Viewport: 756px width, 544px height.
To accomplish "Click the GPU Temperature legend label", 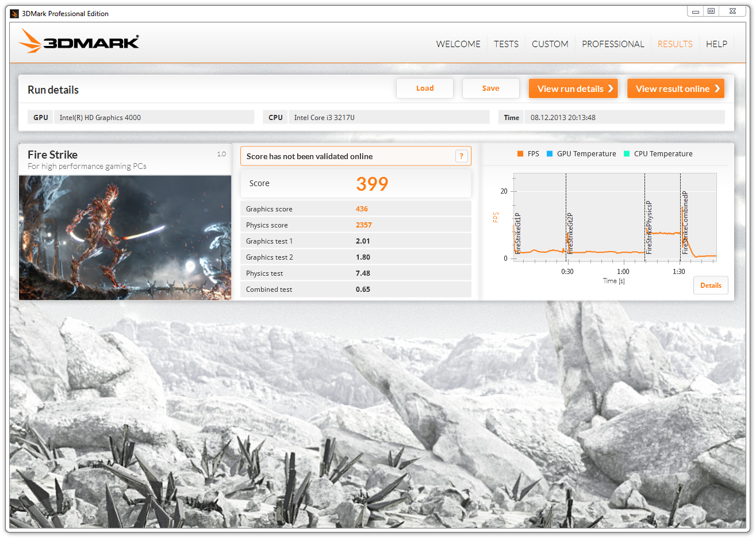I will pyautogui.click(x=586, y=154).
